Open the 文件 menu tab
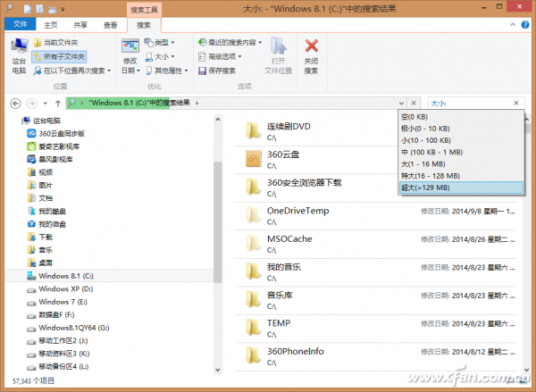 click(x=20, y=24)
